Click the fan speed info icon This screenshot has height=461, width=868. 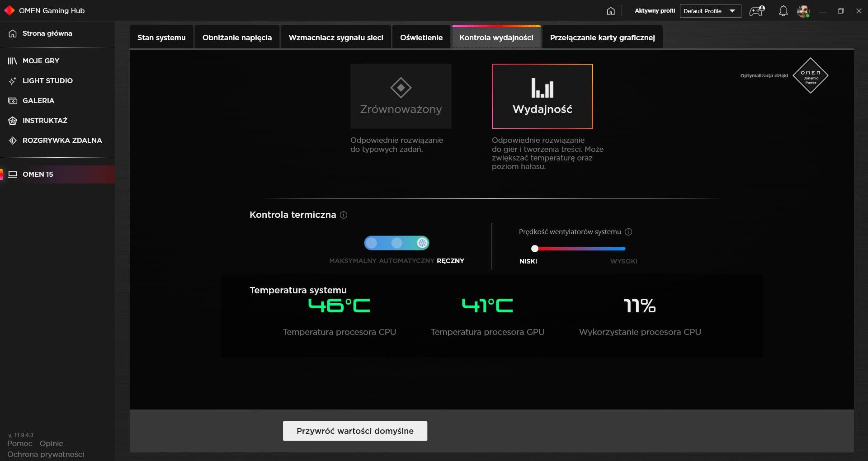point(628,232)
